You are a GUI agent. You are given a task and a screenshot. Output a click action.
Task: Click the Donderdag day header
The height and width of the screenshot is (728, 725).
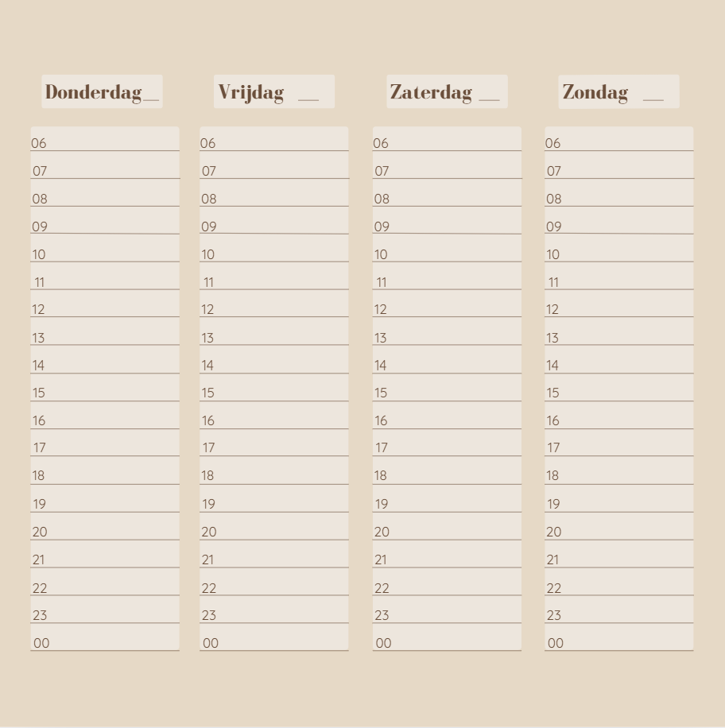[x=93, y=92]
